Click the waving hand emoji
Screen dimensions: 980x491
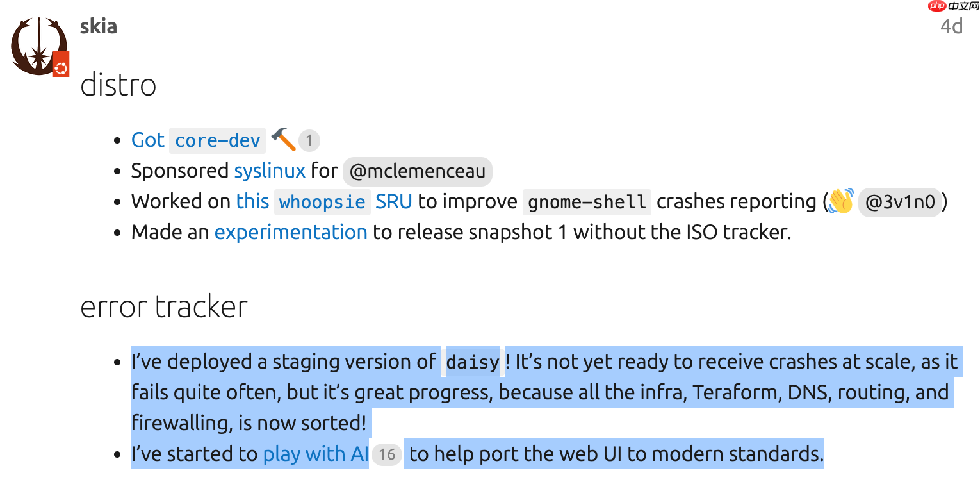tap(840, 201)
